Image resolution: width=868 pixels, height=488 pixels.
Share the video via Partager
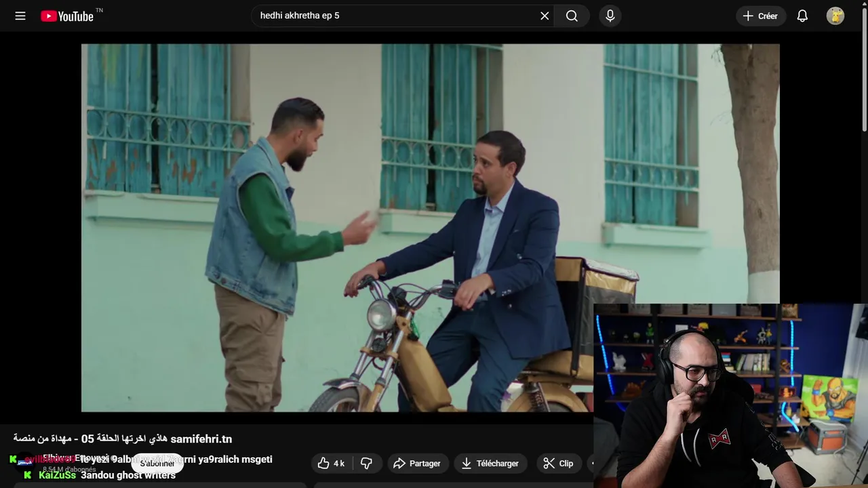[x=418, y=463]
